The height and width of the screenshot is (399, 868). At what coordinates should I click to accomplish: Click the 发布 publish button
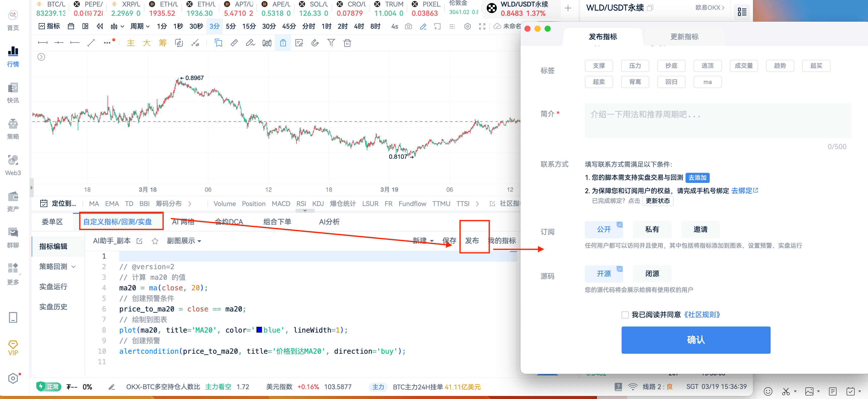tap(472, 241)
